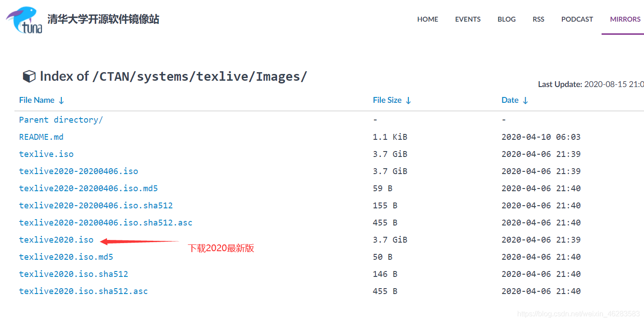644x322 pixels.
Task: Download texlive2020-20200406.iso
Action: coord(79,171)
